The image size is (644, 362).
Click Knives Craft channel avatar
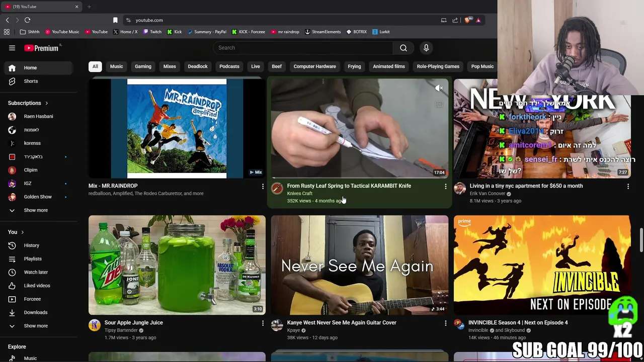tap(277, 189)
